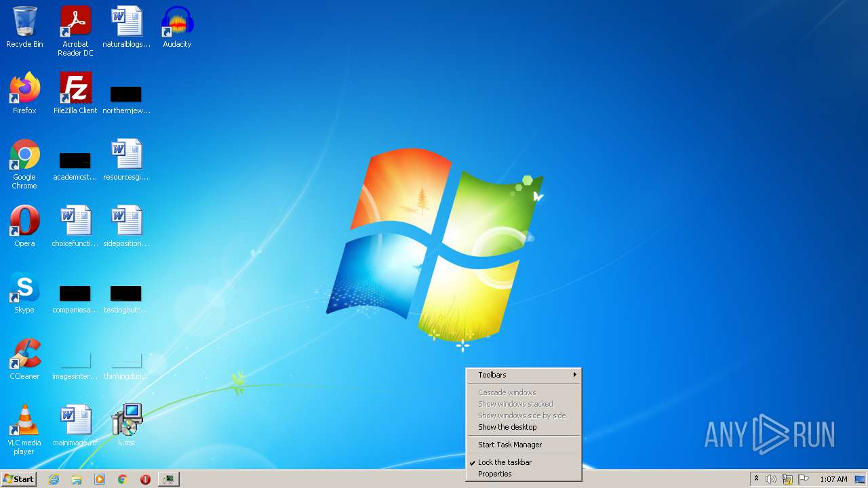This screenshot has height=488, width=868.
Task: Toggle Lock the taskbar option
Action: [524, 462]
